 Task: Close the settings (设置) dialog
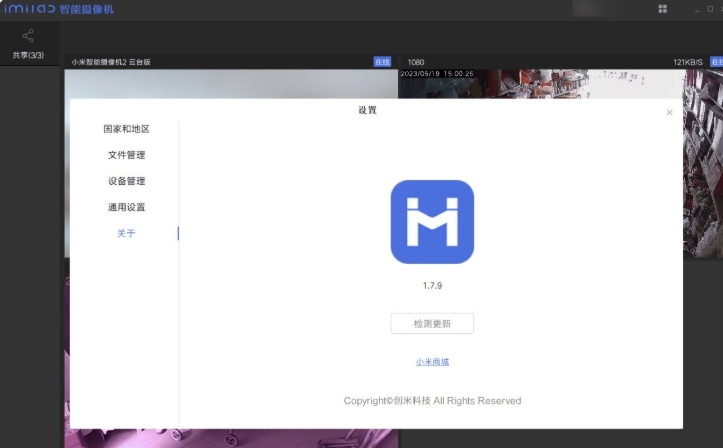coord(670,112)
